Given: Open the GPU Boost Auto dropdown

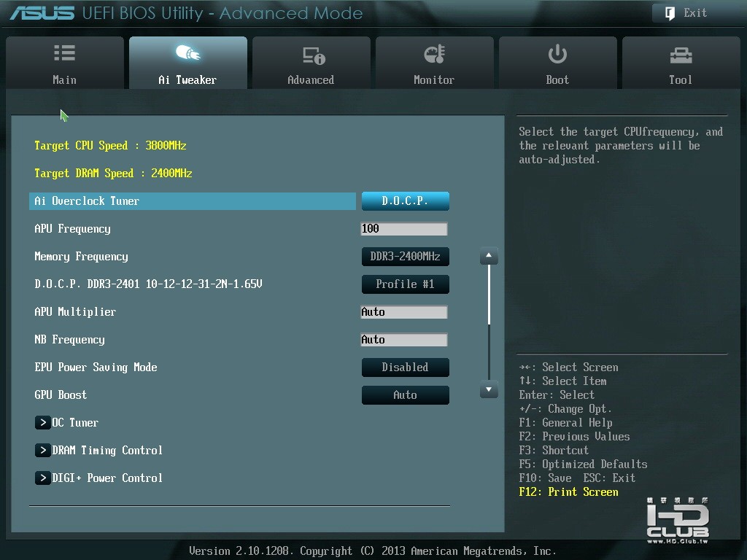Looking at the screenshot, I should [406, 395].
